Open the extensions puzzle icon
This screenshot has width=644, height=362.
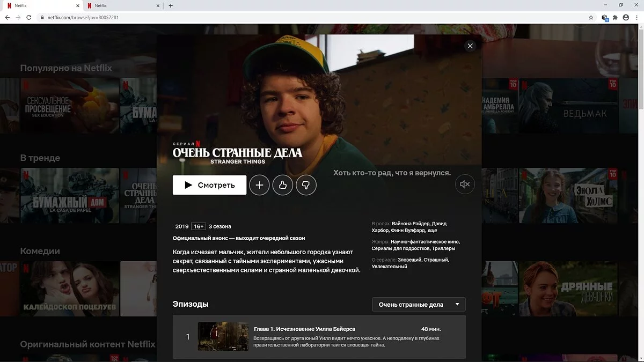click(615, 18)
